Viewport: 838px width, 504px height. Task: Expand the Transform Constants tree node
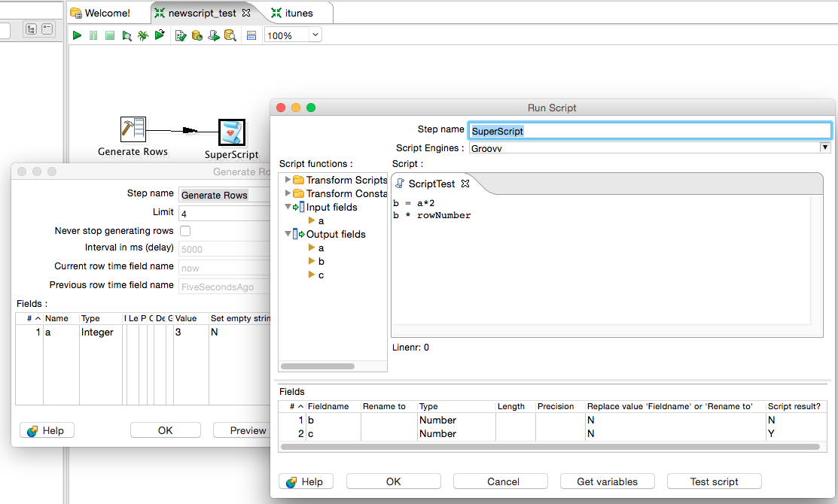pos(288,193)
